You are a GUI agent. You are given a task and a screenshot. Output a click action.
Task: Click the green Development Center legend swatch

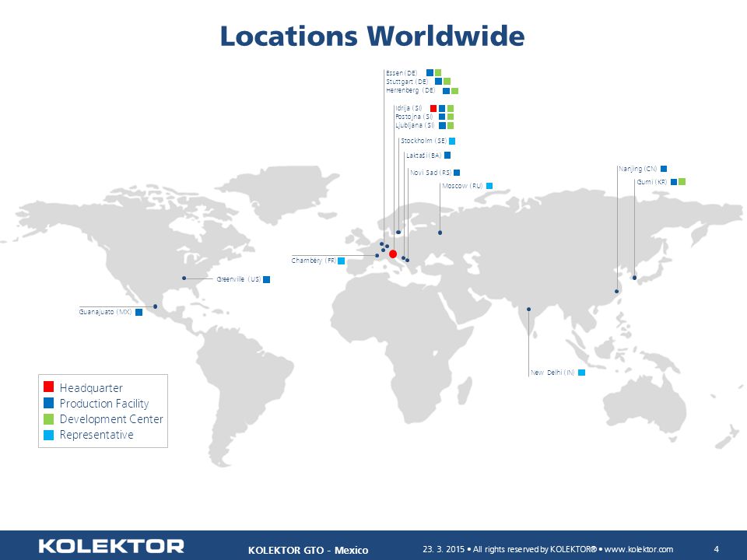pyautogui.click(x=48, y=419)
